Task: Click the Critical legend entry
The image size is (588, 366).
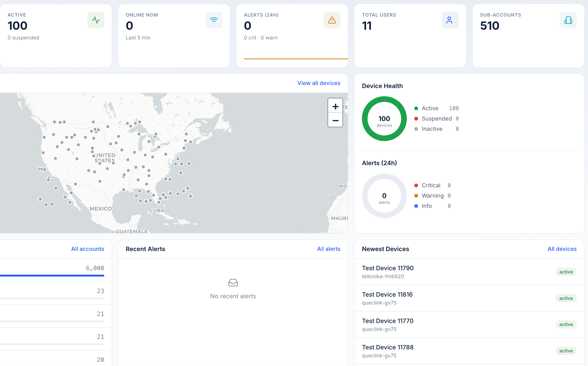Action: pyautogui.click(x=432, y=185)
